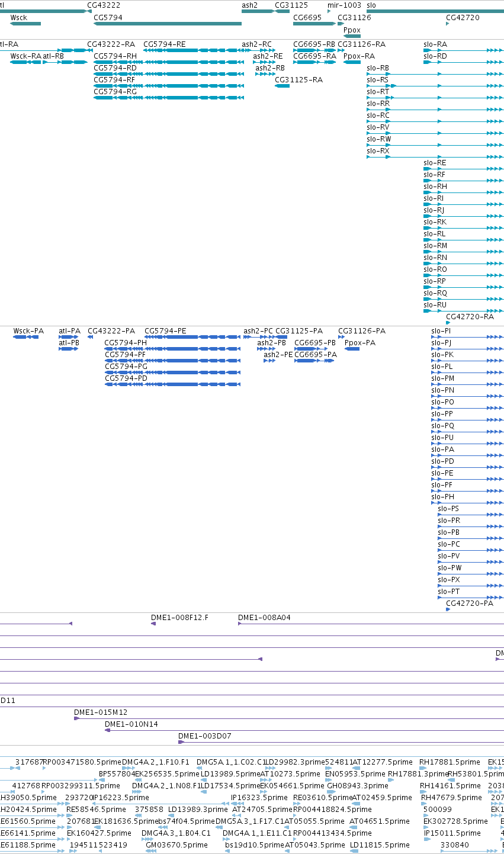Image resolution: width=504 pixels, height=854 pixels.
Task: Click the CG42720-PA protein label
Action: pos(470,603)
